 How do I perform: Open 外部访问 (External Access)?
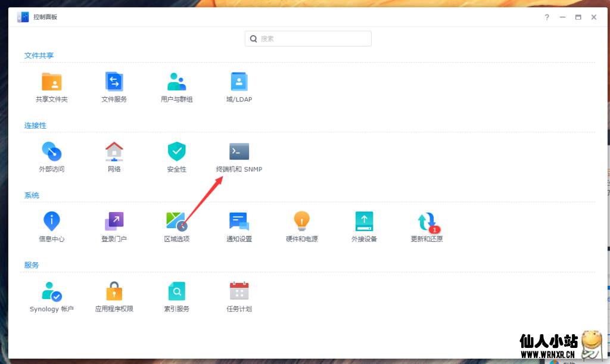tap(52, 156)
